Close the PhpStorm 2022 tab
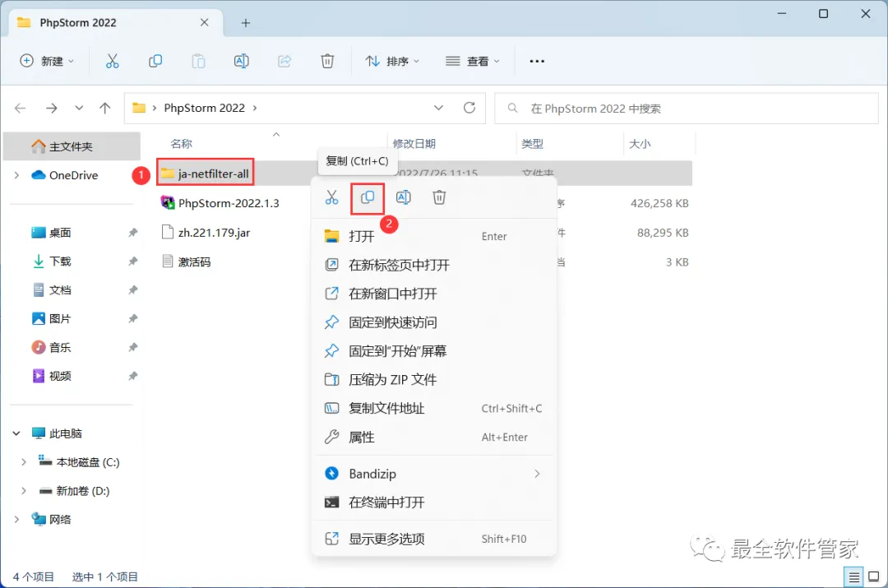 205,23
